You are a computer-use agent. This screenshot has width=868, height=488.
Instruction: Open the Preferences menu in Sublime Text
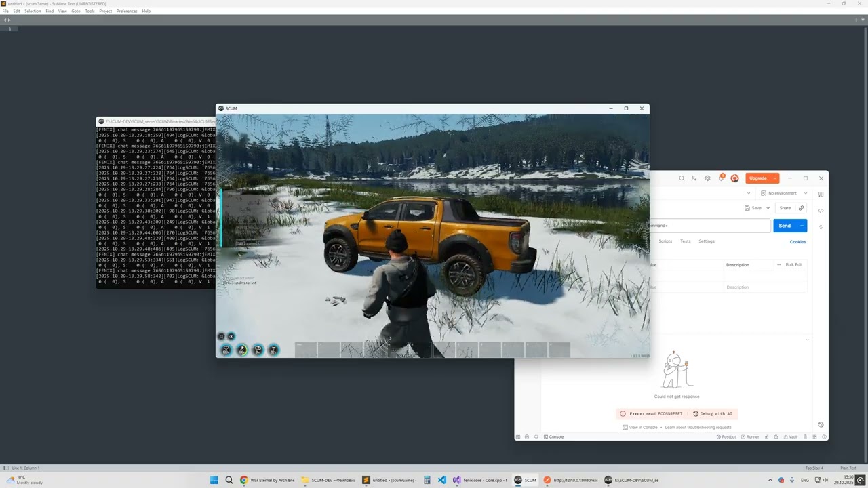click(127, 11)
